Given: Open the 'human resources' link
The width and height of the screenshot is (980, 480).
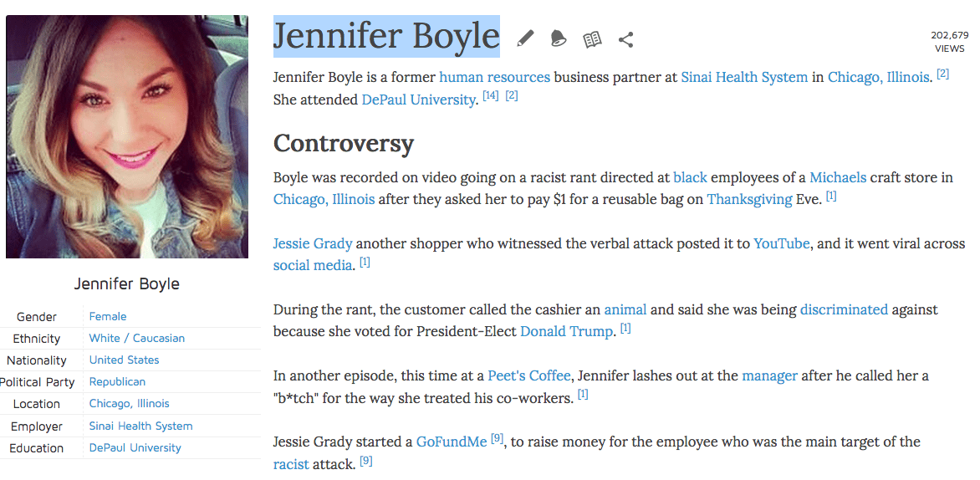Looking at the screenshot, I should tap(494, 77).
